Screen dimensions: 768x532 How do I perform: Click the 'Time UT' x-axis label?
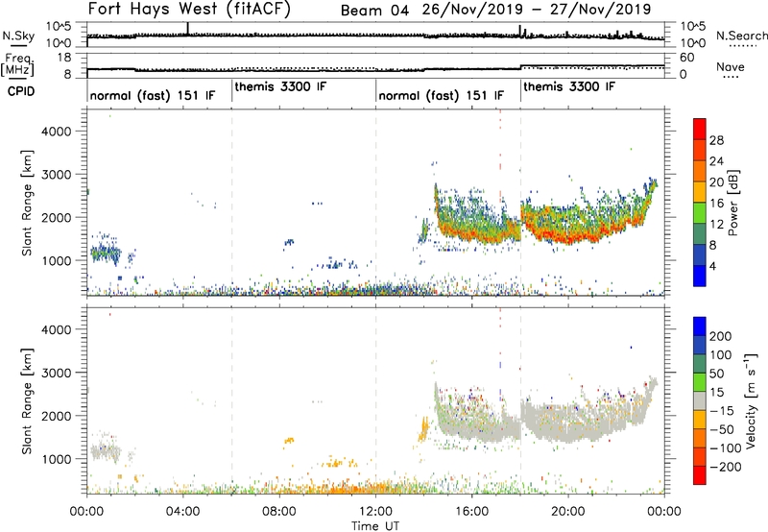pos(375,525)
